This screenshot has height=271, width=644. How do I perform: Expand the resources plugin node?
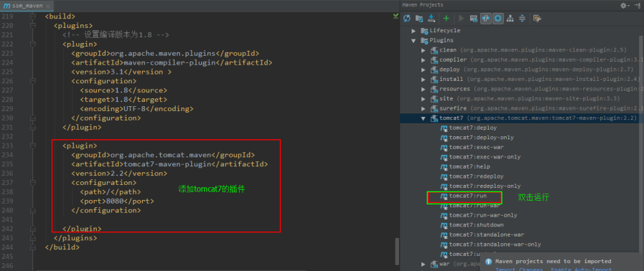(x=424, y=89)
